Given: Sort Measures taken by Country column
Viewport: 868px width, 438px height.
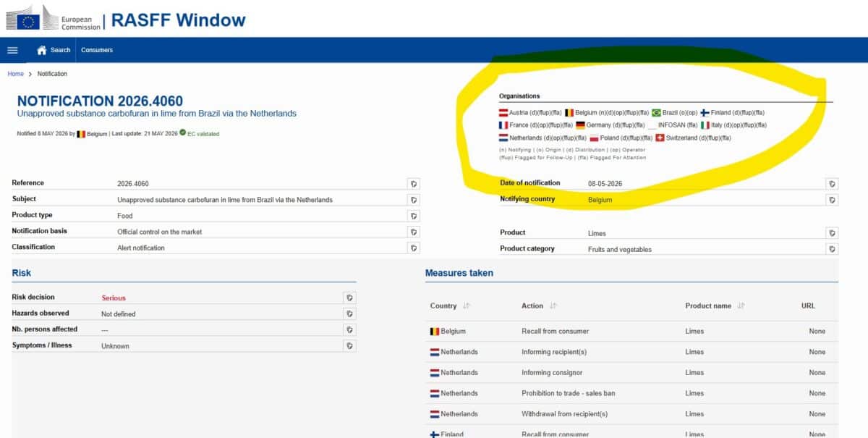Looking at the screenshot, I should coord(467,306).
